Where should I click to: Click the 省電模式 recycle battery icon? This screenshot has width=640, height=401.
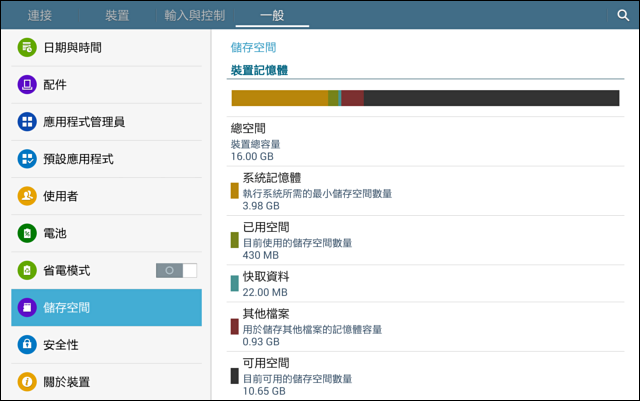(27, 270)
